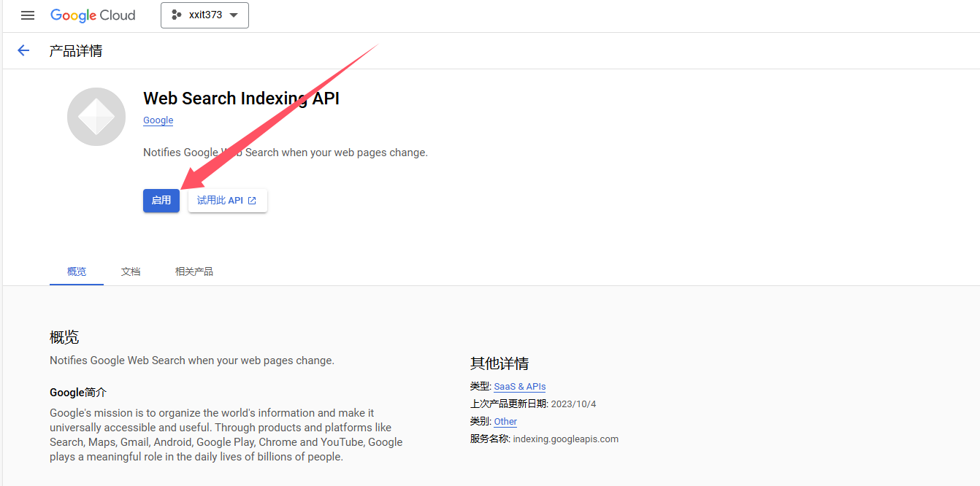The width and height of the screenshot is (980, 486).
Task: Switch to the 相关产品 tab
Action: (194, 271)
